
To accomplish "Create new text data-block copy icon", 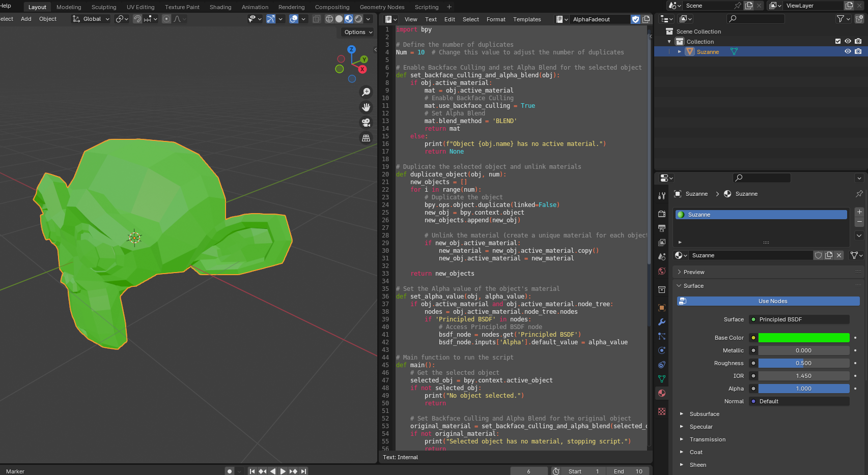I will click(x=646, y=19).
